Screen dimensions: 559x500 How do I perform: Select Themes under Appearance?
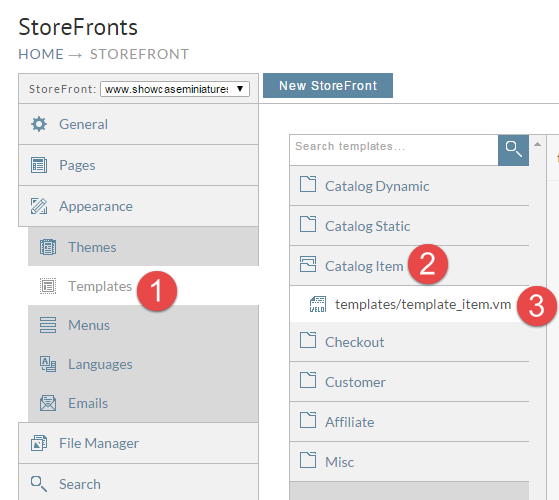[x=143, y=247]
